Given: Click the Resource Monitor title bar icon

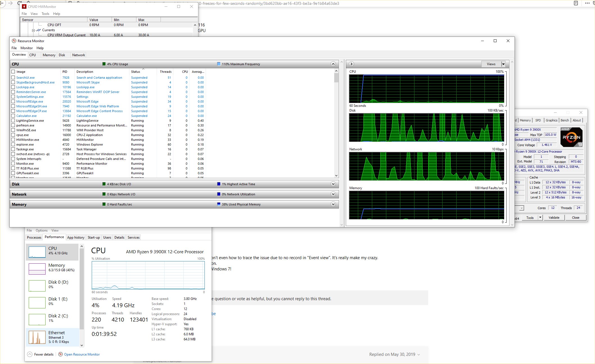Looking at the screenshot, I should point(14,41).
